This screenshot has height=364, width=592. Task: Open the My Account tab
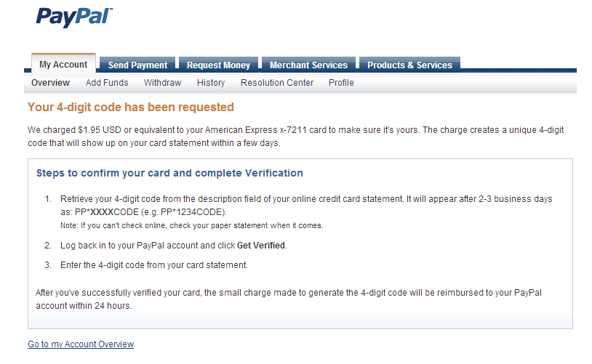63,64
